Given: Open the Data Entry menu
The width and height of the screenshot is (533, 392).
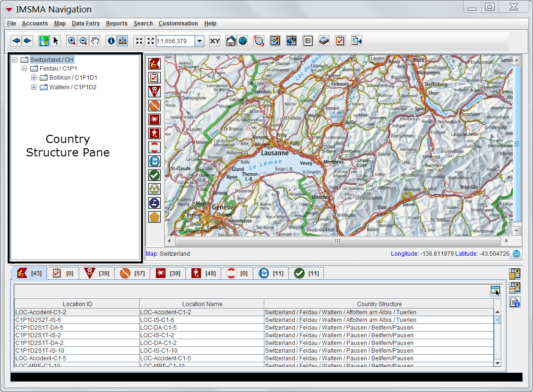Looking at the screenshot, I should point(86,24).
